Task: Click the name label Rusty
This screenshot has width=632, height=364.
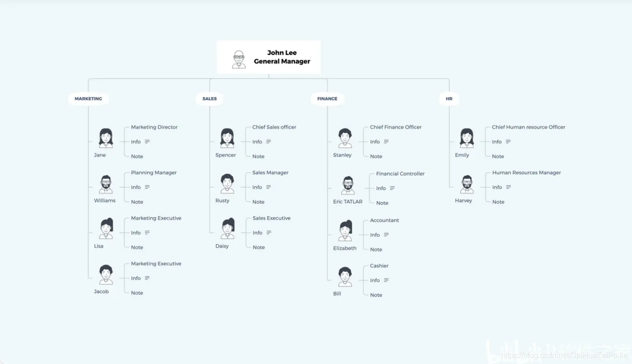Action: [222, 201]
